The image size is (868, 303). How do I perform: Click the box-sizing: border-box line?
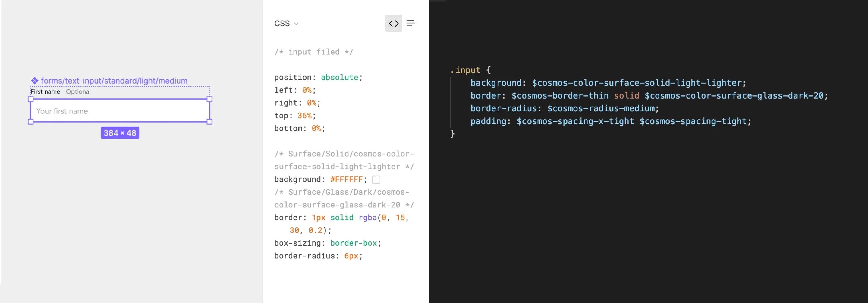coord(328,243)
